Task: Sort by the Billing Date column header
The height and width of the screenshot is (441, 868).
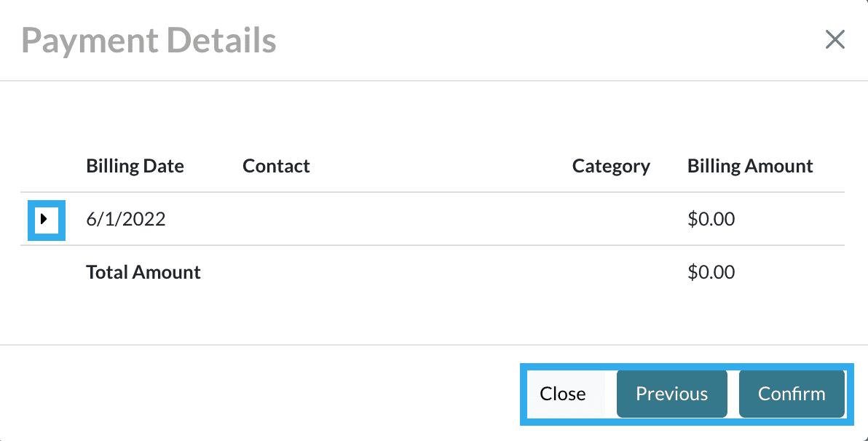Action: [x=135, y=166]
